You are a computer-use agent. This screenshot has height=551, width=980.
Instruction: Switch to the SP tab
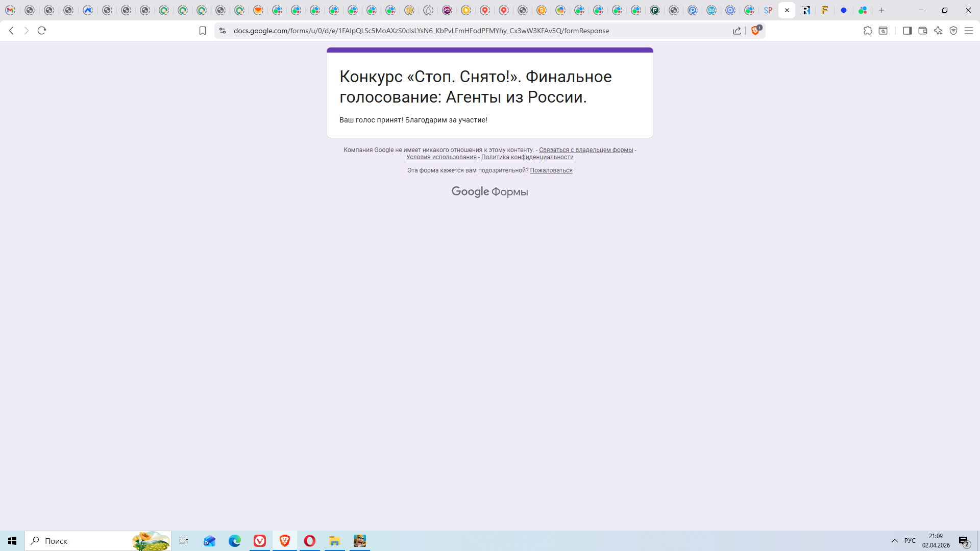(768, 10)
